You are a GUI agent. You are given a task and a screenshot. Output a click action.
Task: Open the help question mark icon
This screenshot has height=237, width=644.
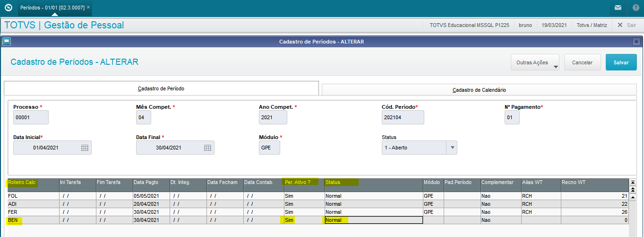pyautogui.click(x=635, y=8)
